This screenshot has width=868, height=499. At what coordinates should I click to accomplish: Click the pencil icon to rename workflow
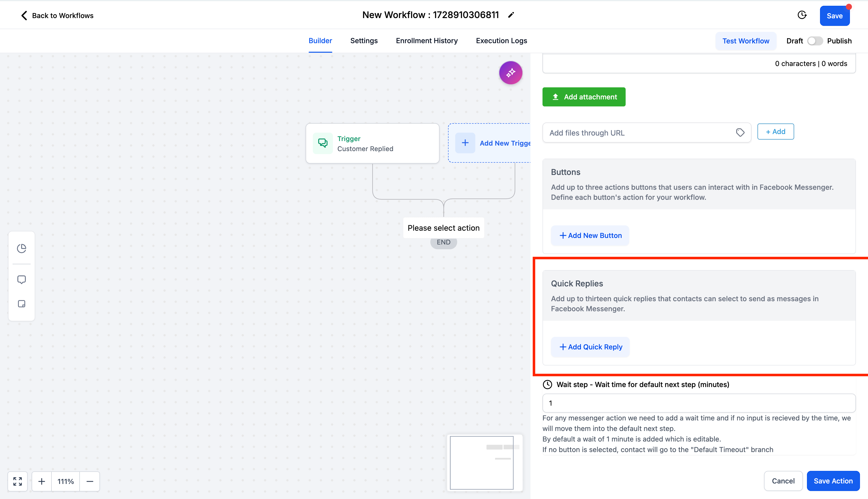click(x=511, y=15)
